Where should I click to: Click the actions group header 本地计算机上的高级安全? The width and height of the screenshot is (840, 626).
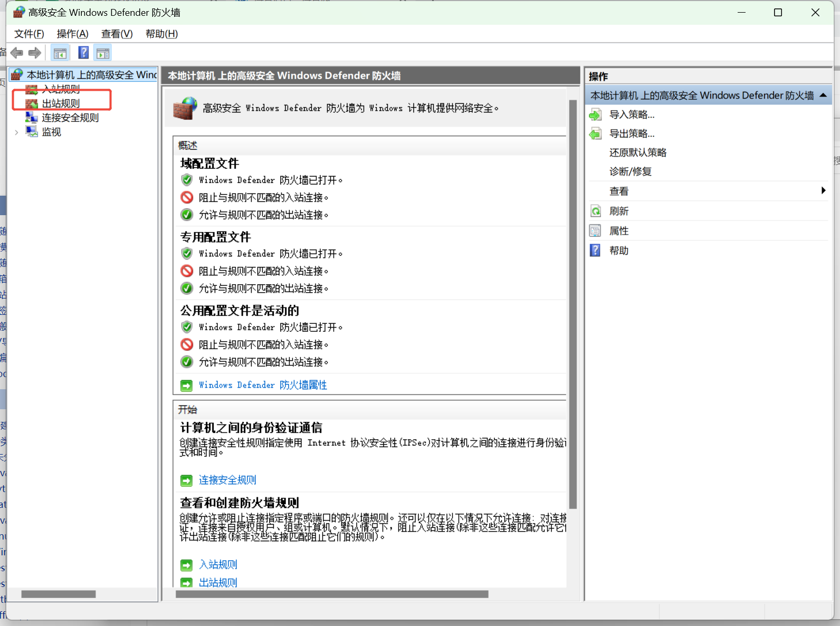[x=708, y=95]
